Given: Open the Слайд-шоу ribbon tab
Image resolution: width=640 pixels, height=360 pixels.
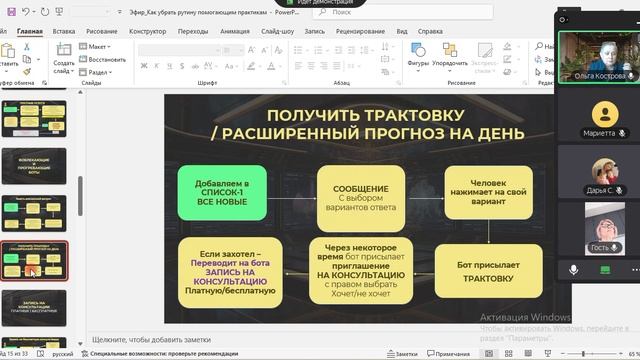Looking at the screenshot, I should point(278,31).
